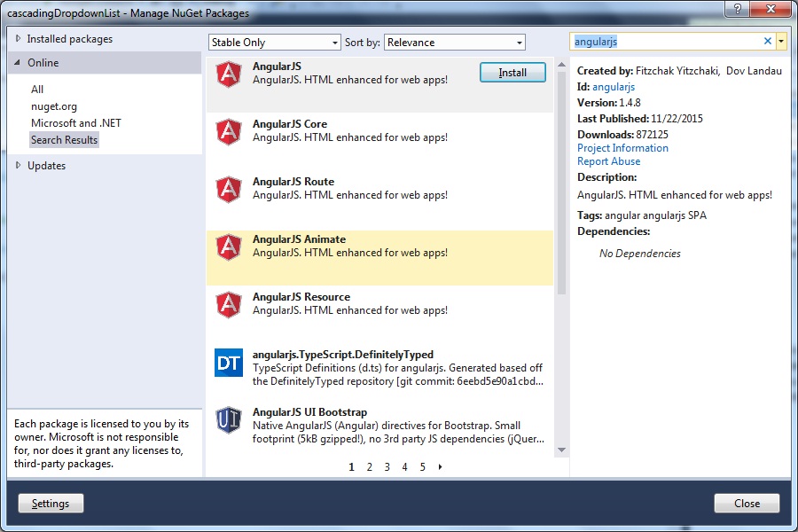This screenshot has width=798, height=532.
Task: Open the Sort by Relevance dropdown
Action: click(x=455, y=42)
